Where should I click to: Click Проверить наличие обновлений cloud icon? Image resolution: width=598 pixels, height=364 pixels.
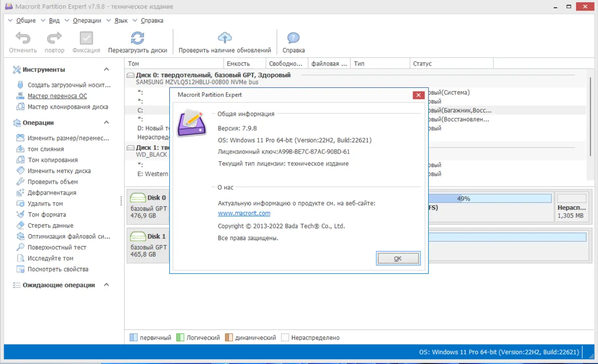[x=224, y=38]
